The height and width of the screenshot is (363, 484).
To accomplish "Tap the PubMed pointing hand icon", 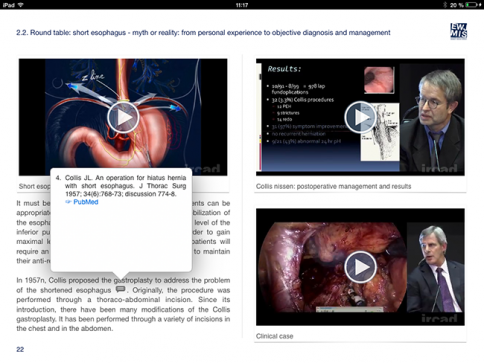I will click(68, 202).
